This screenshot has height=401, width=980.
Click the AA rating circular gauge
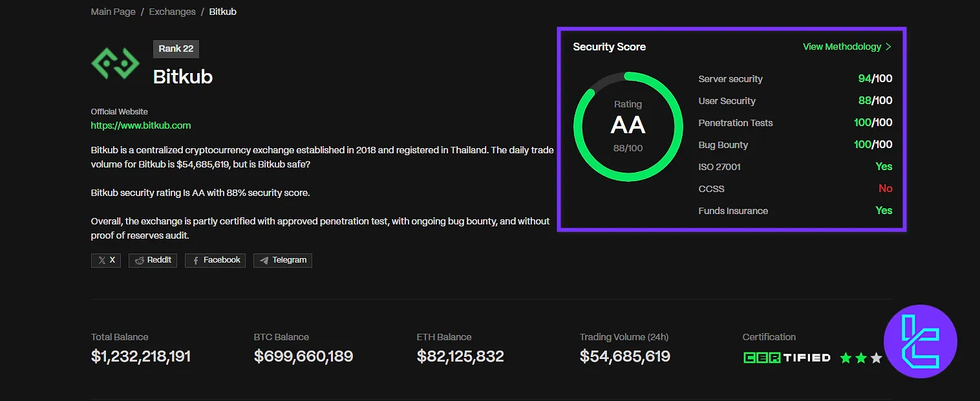628,127
